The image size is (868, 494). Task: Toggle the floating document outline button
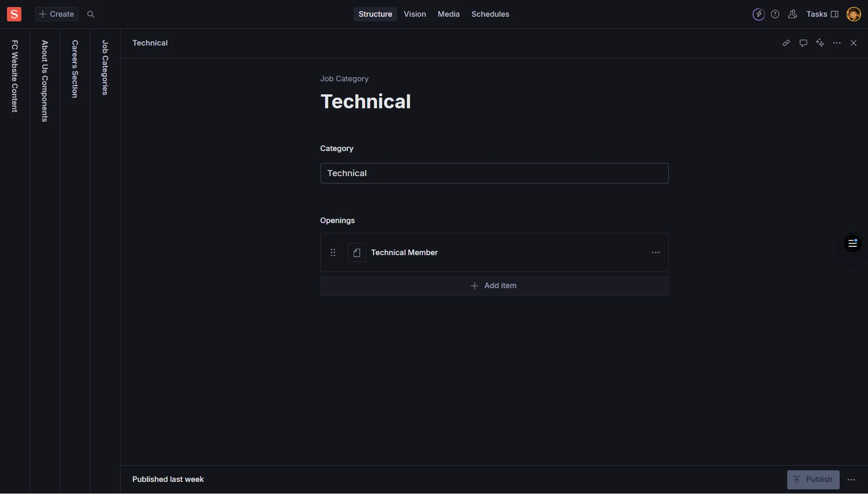(852, 244)
